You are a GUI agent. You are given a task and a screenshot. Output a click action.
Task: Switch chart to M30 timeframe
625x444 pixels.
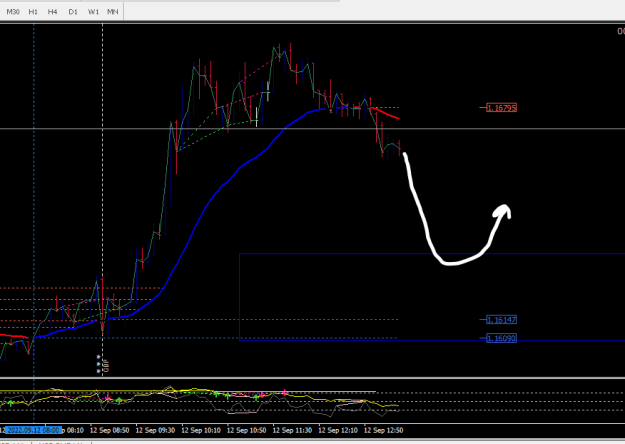pyautogui.click(x=13, y=12)
